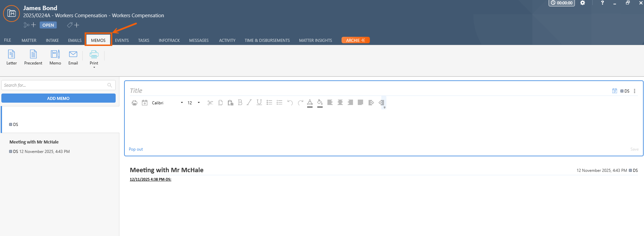The image size is (644, 236).
Task: Create a new Letter from the ribbon
Action: coord(11,57)
